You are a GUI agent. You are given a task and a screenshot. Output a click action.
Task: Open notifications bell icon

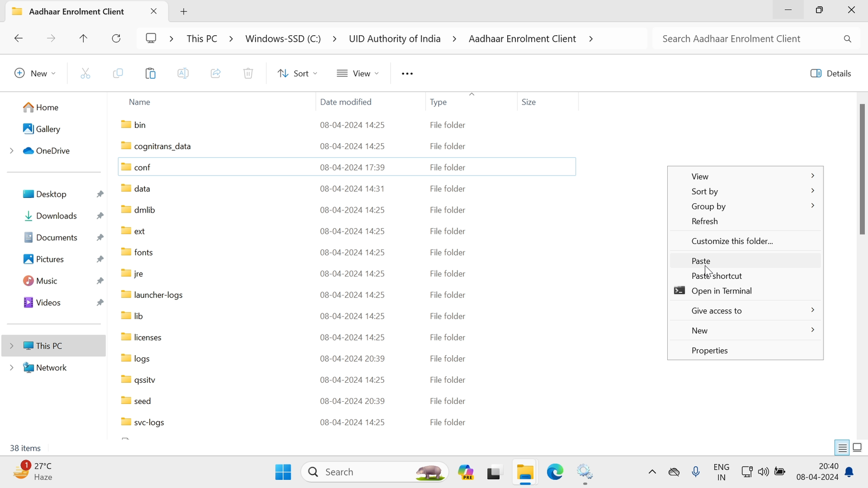coord(850,472)
